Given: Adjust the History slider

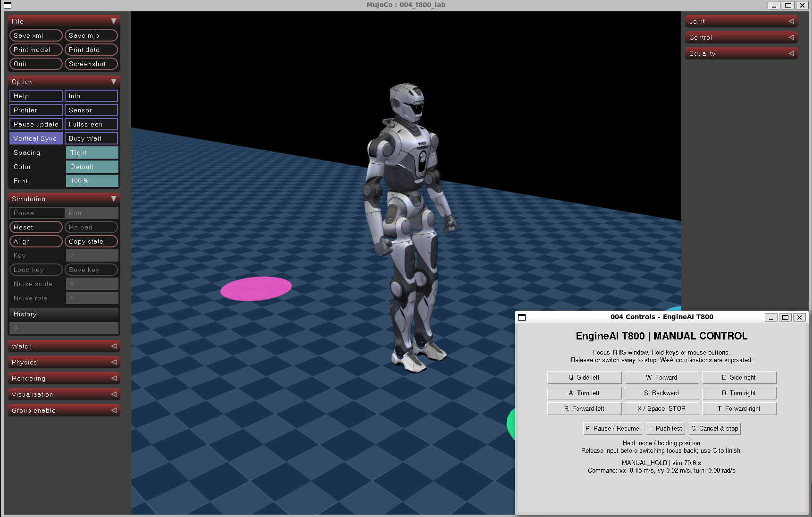Looking at the screenshot, I should 64,328.
